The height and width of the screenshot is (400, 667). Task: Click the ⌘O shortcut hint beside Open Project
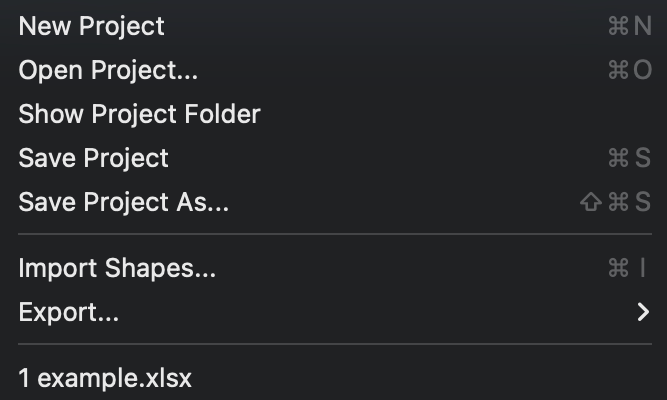click(630, 70)
